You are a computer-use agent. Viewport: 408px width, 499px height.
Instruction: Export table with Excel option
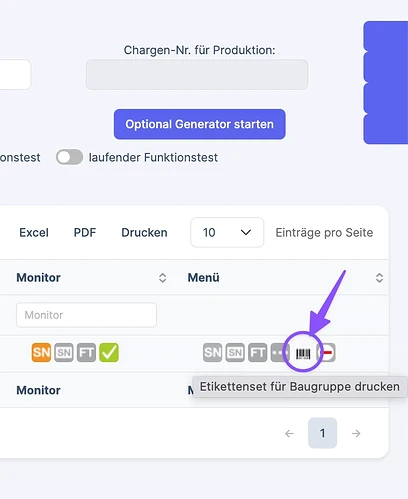34,232
